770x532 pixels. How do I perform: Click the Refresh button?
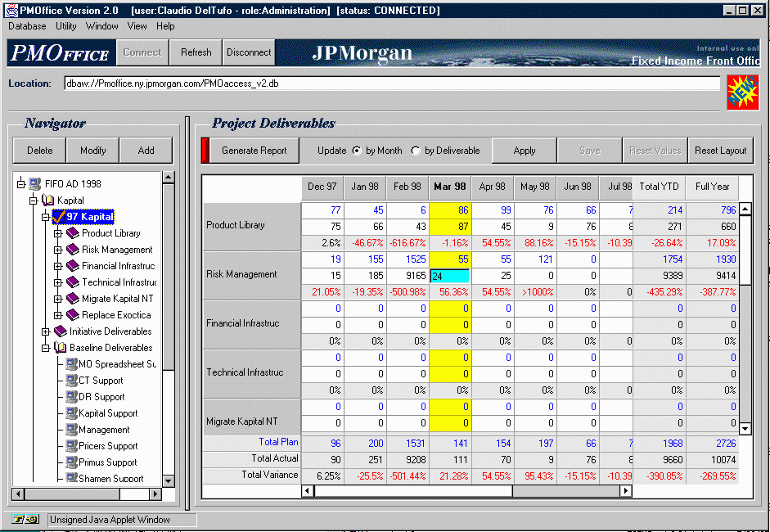click(x=196, y=52)
